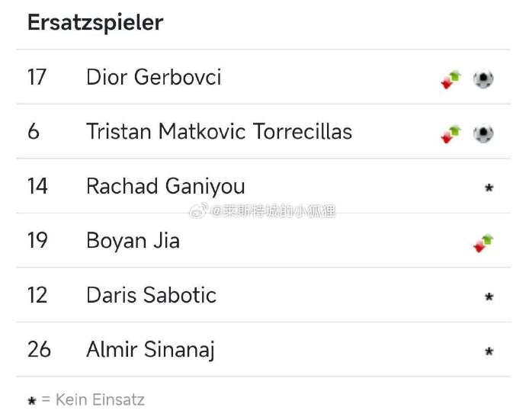Click jersey number 26
The image size is (526, 420).
pos(39,350)
